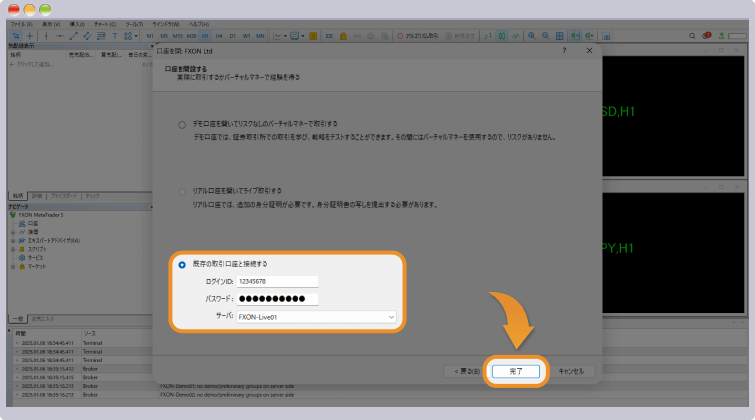Expand the スクリプト tree node
755x420 pixels.
point(13,249)
